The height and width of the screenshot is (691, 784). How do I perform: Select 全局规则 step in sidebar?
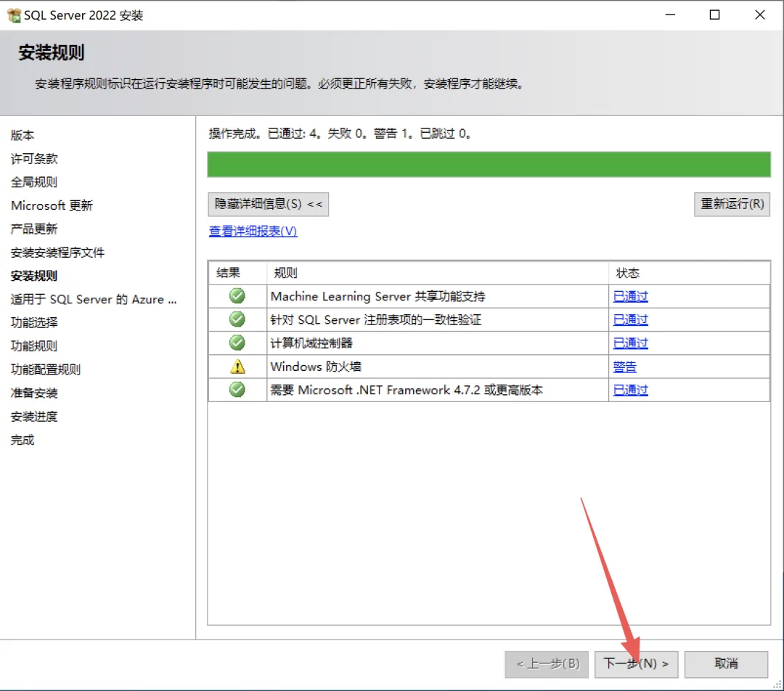point(34,182)
